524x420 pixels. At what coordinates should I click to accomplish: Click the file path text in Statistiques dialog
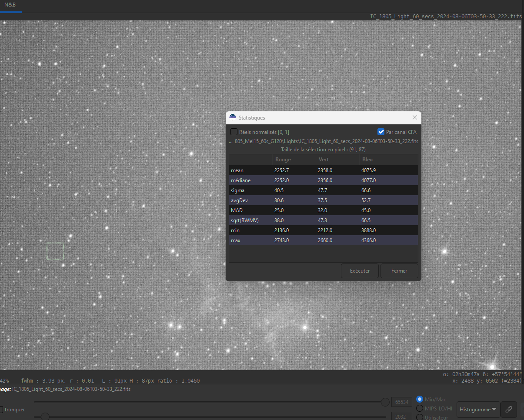[324, 141]
